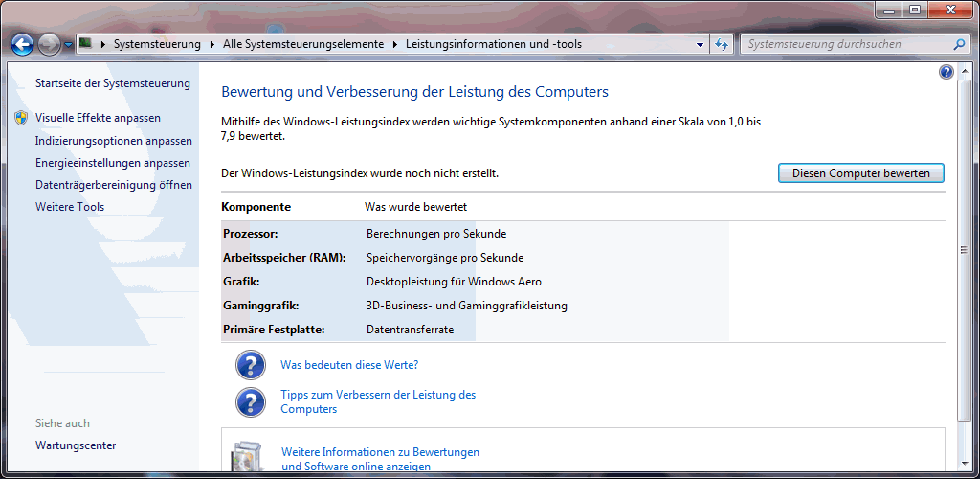
Task: Click the shield icon beside Visuelle Effekte
Action: point(21,118)
